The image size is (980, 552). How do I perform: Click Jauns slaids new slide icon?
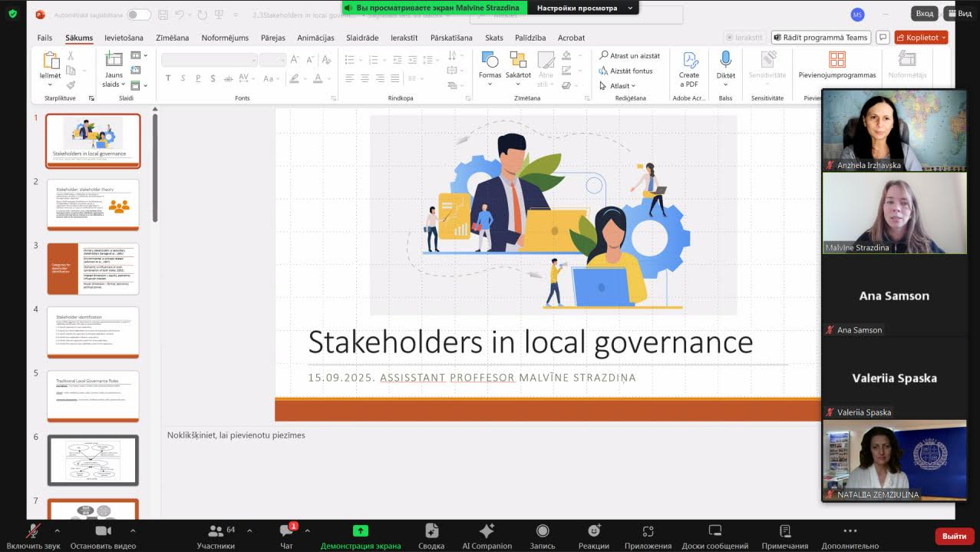click(114, 60)
